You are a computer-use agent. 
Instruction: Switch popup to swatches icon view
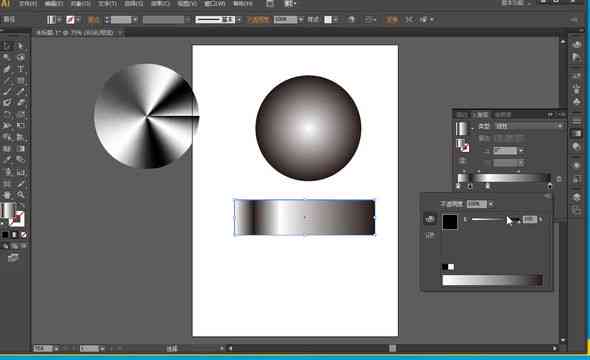(x=430, y=236)
